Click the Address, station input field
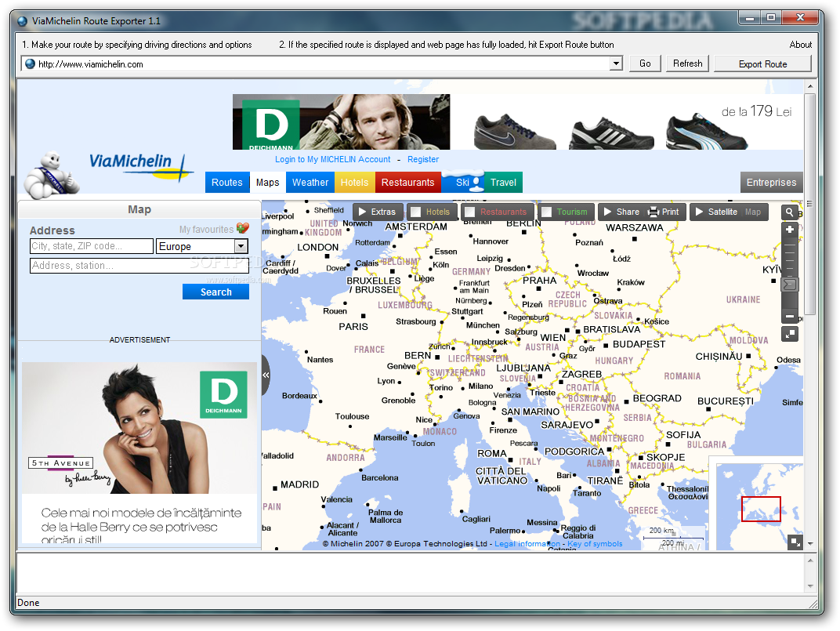This screenshot has height=631, width=840. [139, 266]
